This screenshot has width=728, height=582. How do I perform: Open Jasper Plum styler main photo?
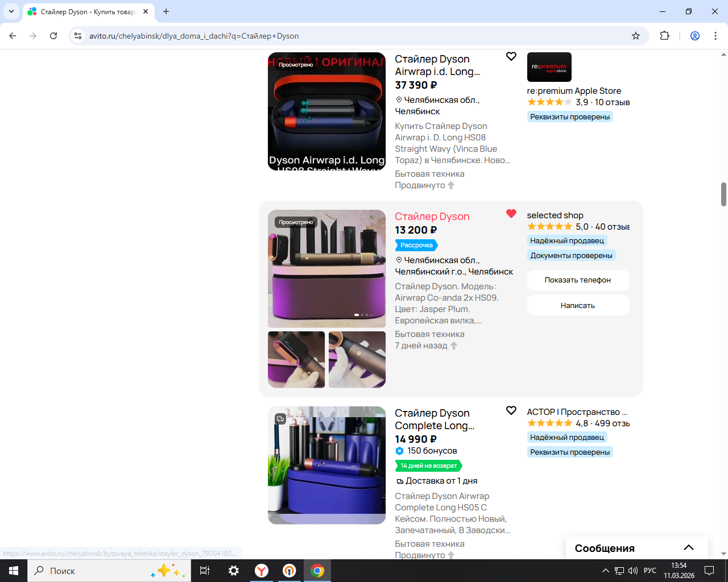(327, 269)
